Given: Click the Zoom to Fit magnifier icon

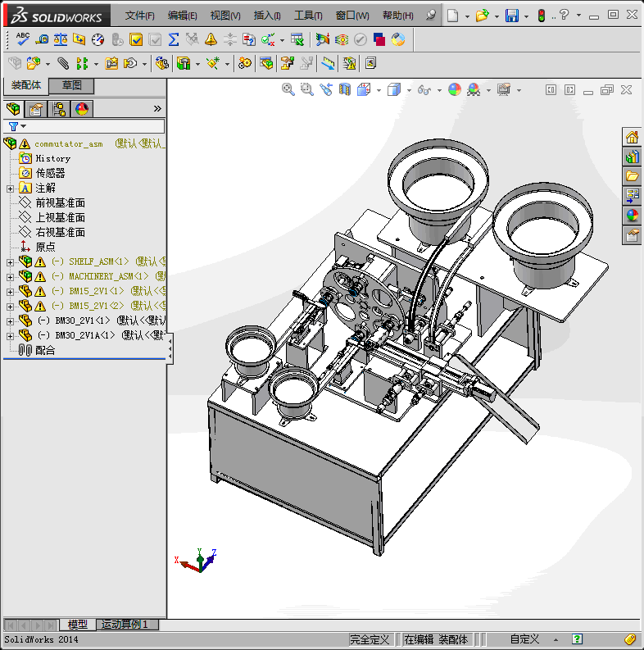Looking at the screenshot, I should coord(288,89).
